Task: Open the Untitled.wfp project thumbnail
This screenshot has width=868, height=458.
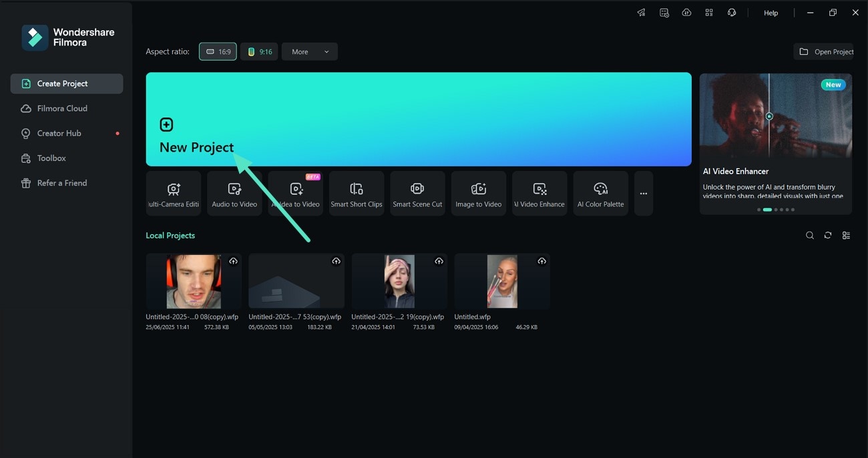Action: 502,281
